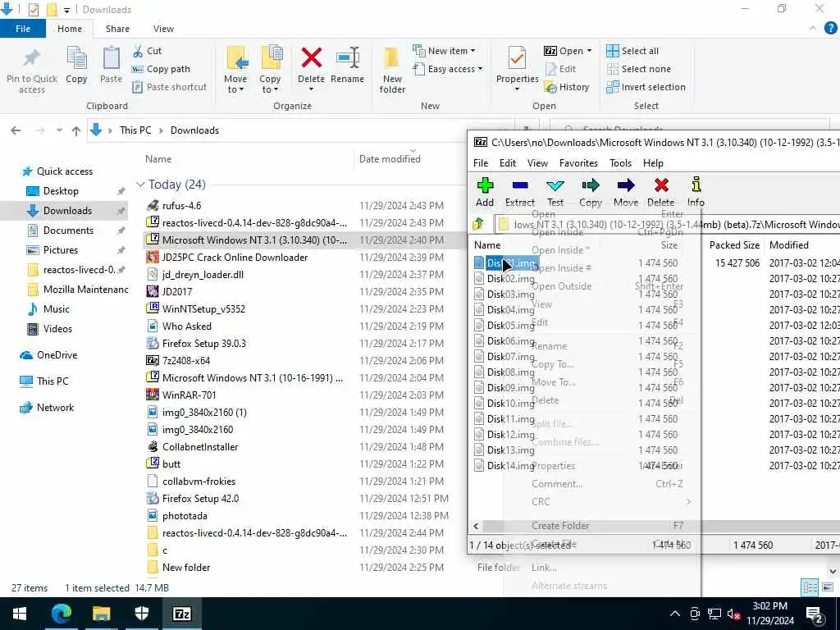Expand the Easy access dropdown
This screenshot has width=840, height=630.
pos(448,69)
